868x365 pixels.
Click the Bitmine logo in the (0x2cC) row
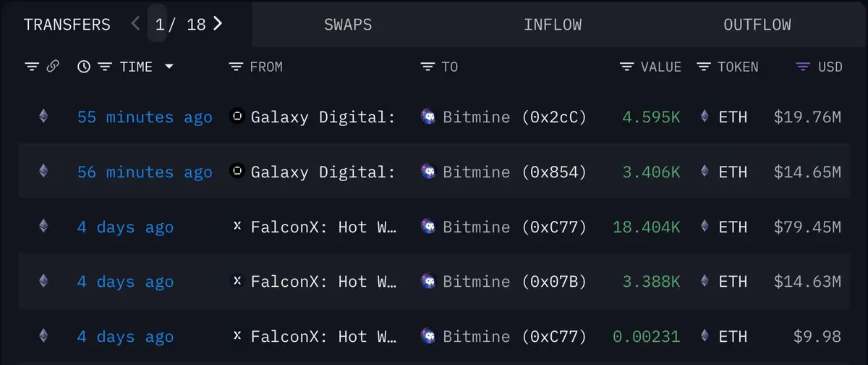[428, 116]
